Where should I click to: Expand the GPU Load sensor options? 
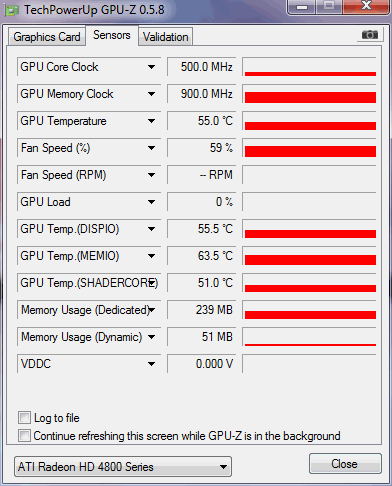151,202
